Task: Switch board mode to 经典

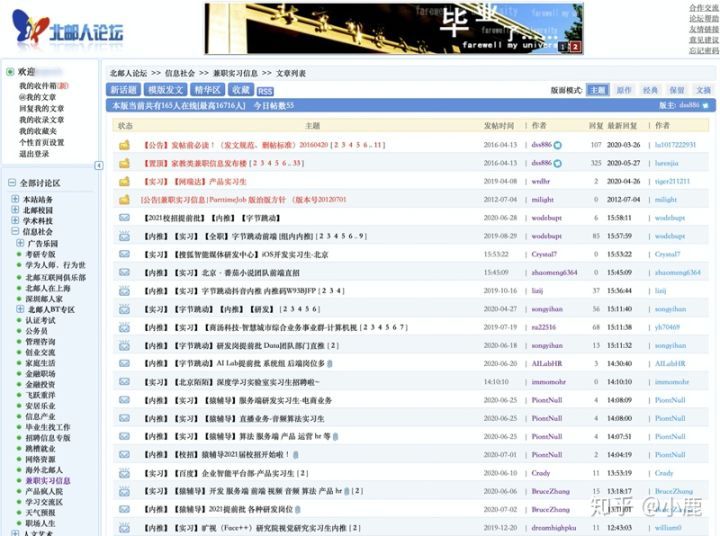Action: pyautogui.click(x=650, y=90)
